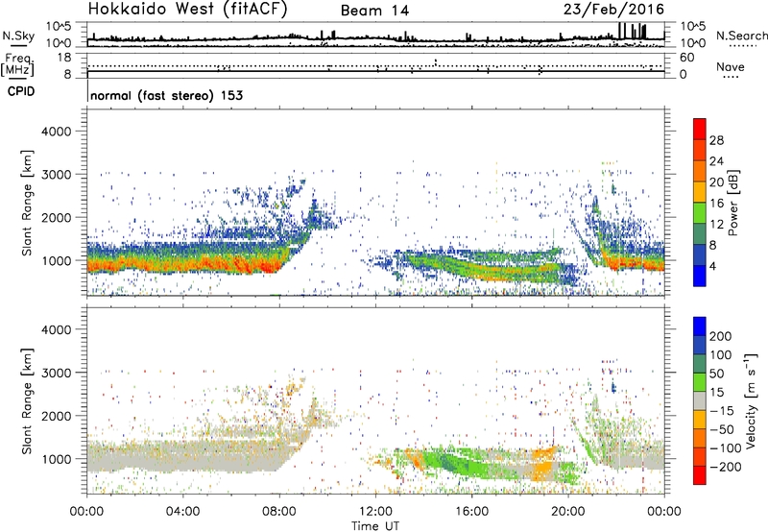
Task: Click the N.Sky noise spikes near 22:00
Action: point(632,31)
